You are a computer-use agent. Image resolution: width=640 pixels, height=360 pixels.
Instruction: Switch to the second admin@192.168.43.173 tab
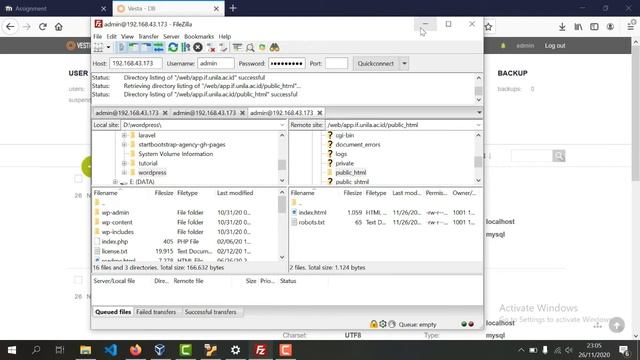pos(204,113)
